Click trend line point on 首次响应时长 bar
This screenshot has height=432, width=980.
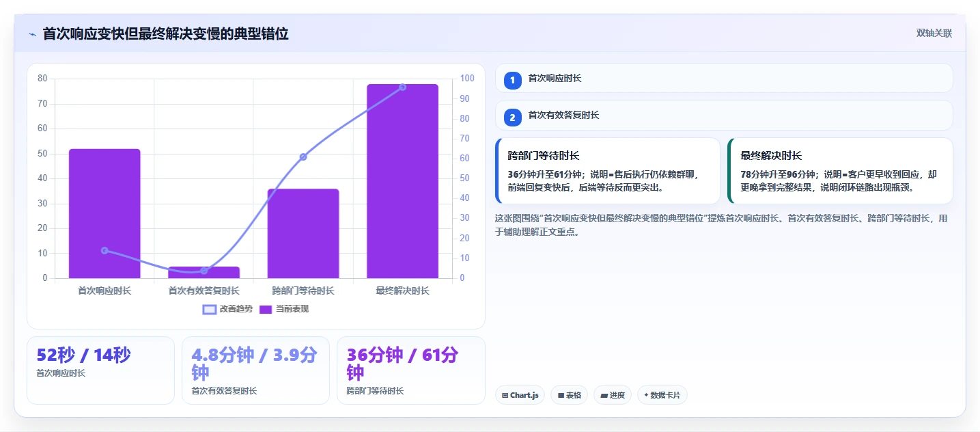tap(104, 250)
